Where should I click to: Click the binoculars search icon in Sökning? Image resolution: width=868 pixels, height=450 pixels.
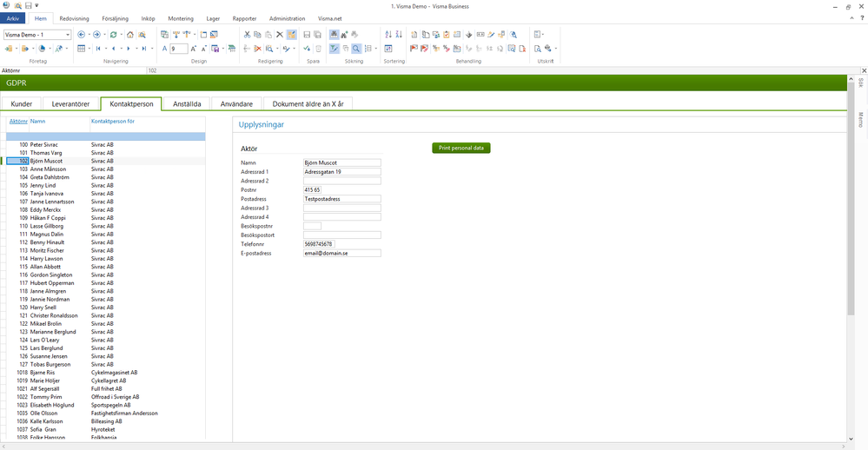[x=335, y=35]
